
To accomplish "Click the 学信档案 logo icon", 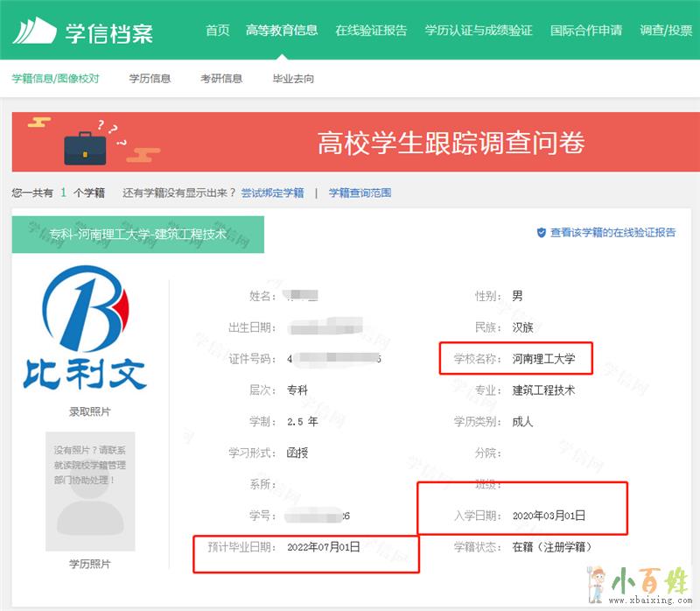I will [x=34, y=31].
